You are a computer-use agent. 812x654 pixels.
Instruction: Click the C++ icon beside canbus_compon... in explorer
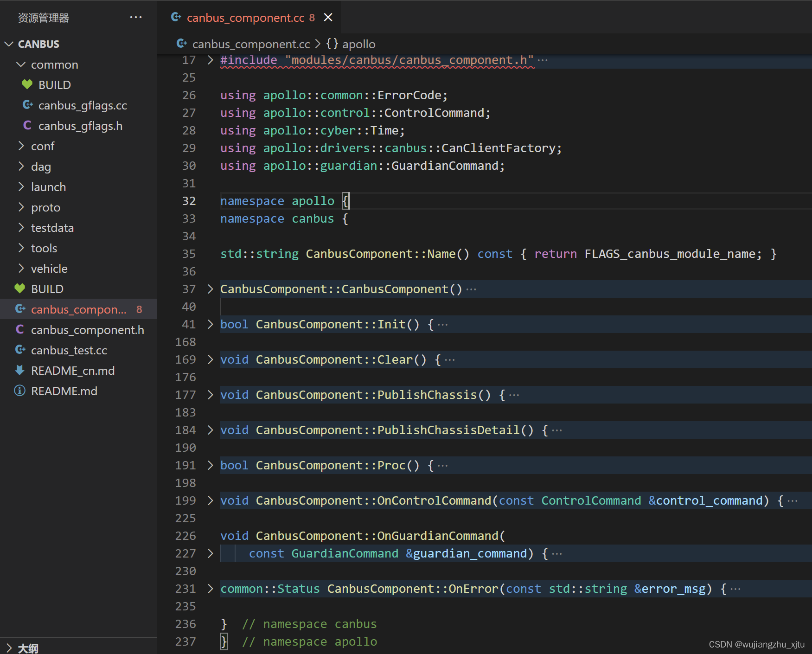(x=20, y=309)
